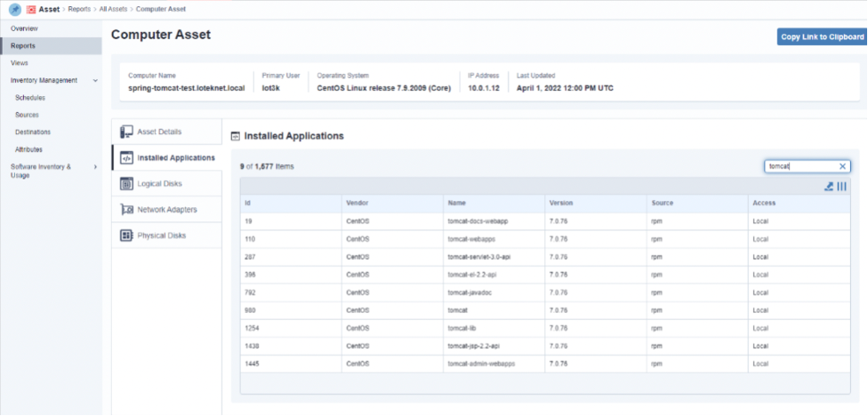This screenshot has width=868, height=416.
Task: Click the Id cell showing 110
Action: click(x=291, y=239)
